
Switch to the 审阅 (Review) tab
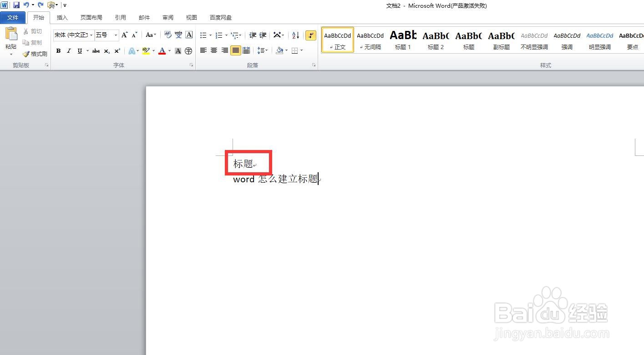pyautogui.click(x=168, y=18)
